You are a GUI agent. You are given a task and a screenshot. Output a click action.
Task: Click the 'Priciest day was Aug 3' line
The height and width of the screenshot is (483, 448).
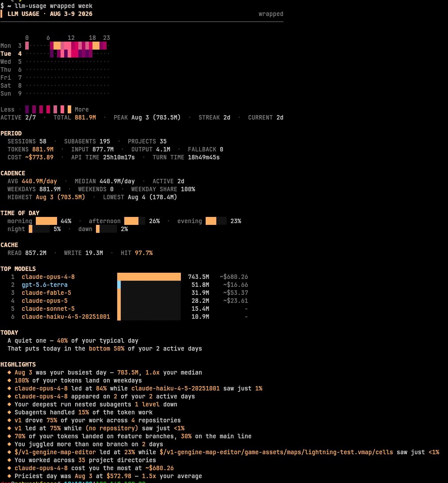[x=108, y=476]
